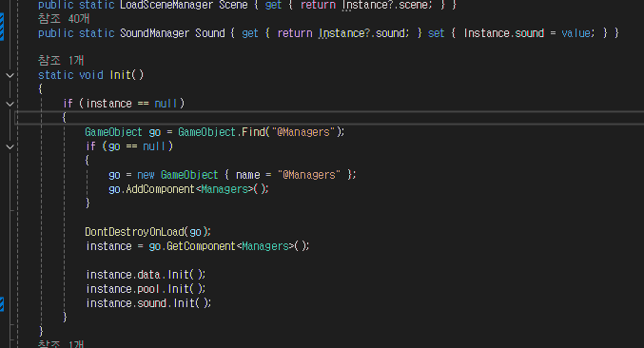The image size is (644, 348).
Task: Click the SoundManager type name
Action: (x=154, y=33)
